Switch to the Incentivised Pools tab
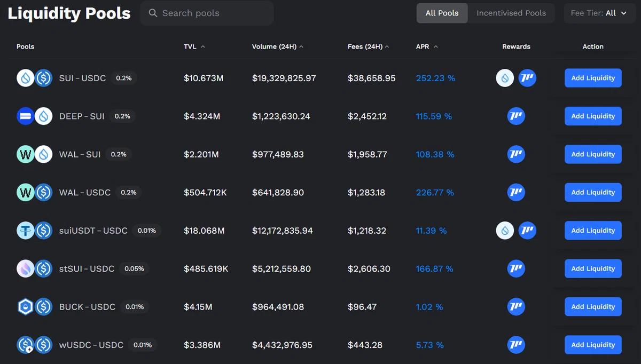The height and width of the screenshot is (364, 641). [511, 13]
